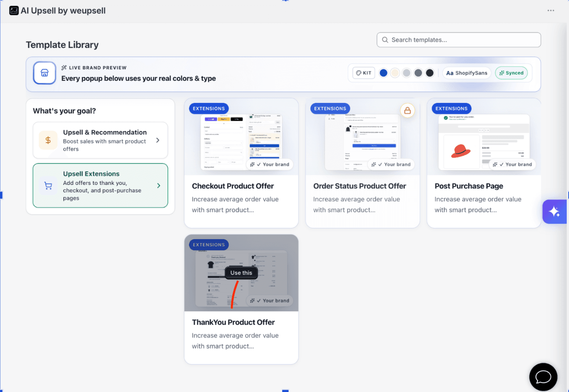This screenshot has height=392, width=569.
Task: Click the Synced status badge
Action: [512, 73]
